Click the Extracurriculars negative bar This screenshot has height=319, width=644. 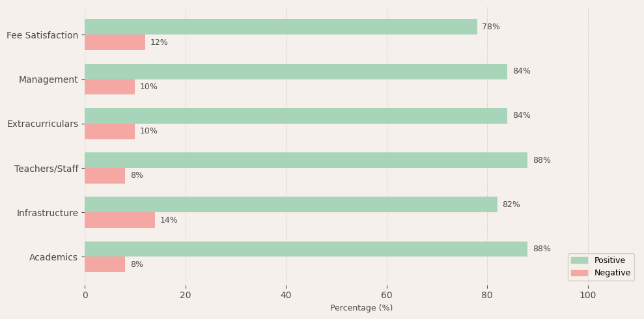109,132
